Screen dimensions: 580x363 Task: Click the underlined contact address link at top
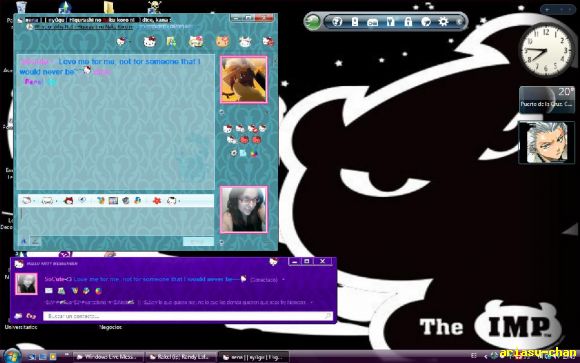pos(84,27)
